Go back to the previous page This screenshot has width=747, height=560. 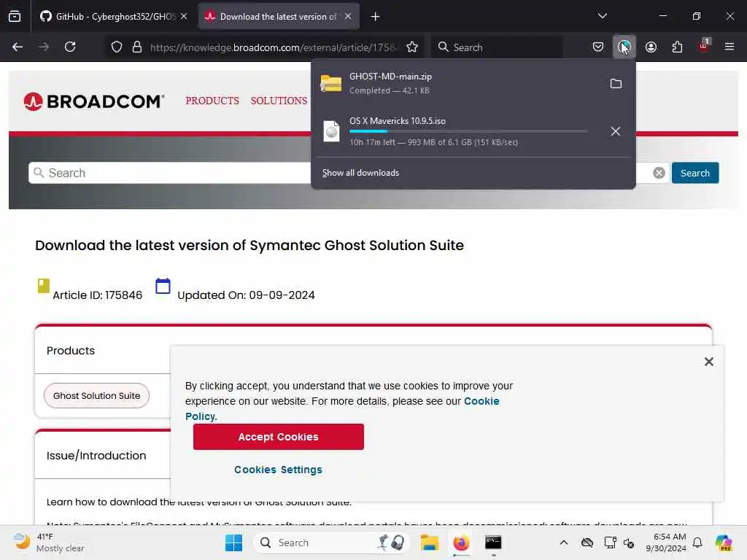[18, 47]
